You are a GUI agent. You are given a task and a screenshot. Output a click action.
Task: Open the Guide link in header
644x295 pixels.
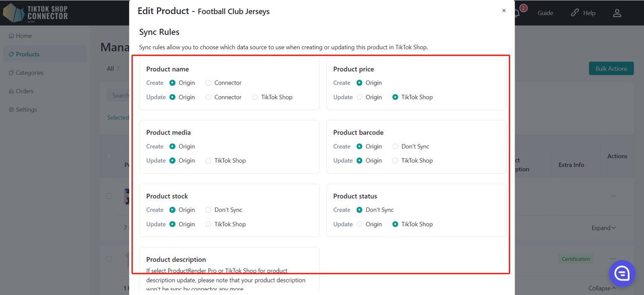(545, 13)
